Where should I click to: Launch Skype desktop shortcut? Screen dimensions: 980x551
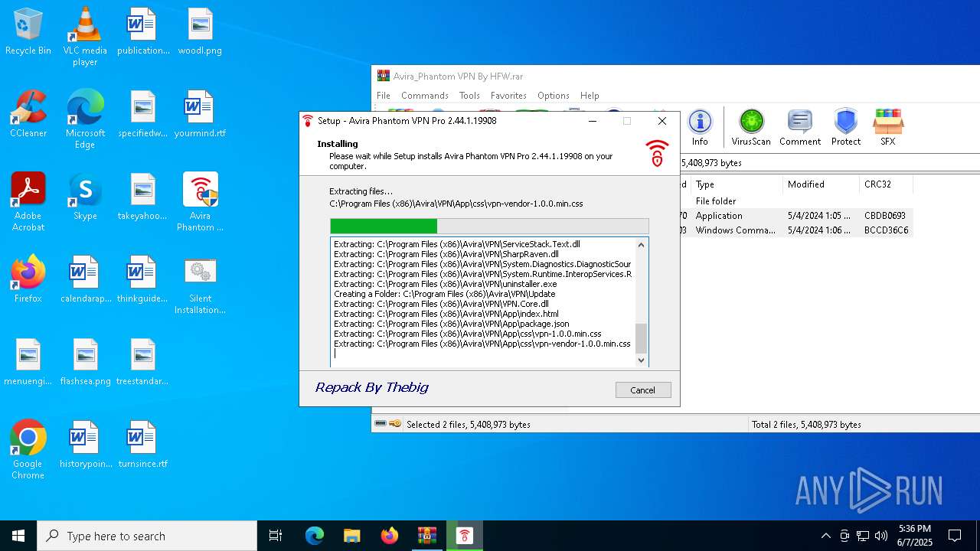click(x=85, y=197)
